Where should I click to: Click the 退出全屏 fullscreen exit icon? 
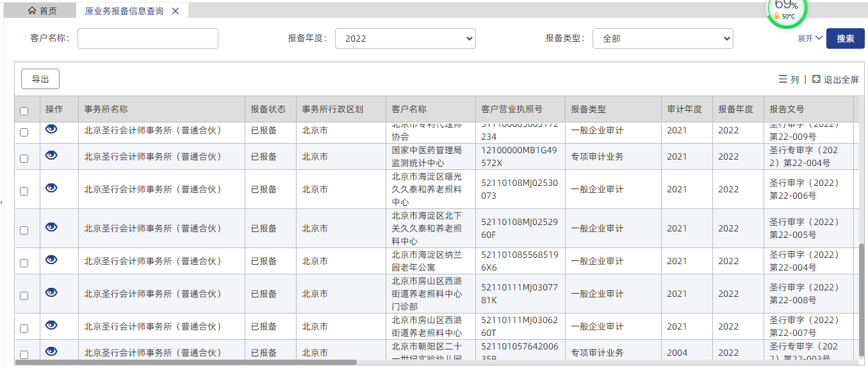816,79
